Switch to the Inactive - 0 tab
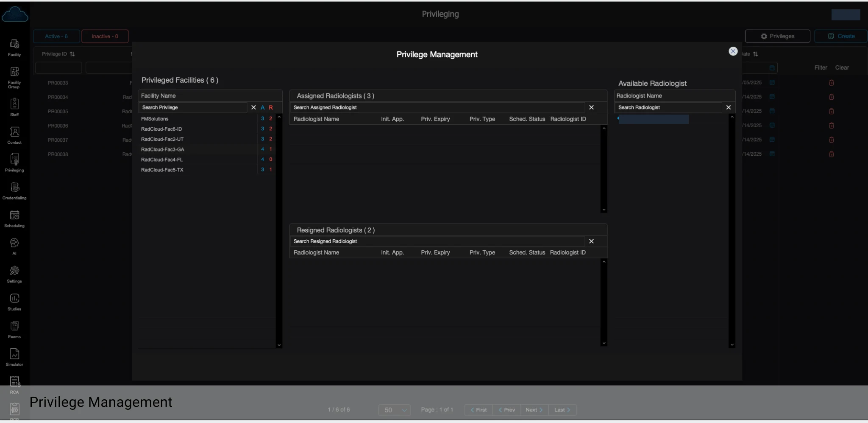 [x=105, y=36]
